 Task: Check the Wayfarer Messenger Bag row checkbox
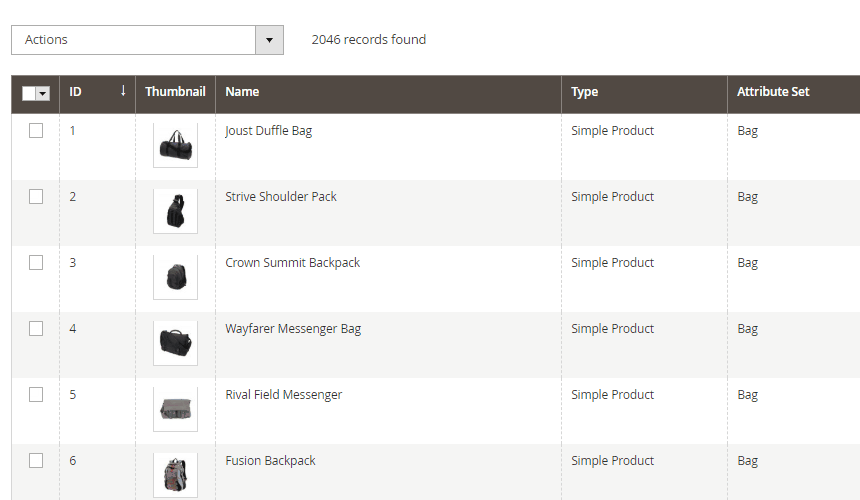(36, 328)
